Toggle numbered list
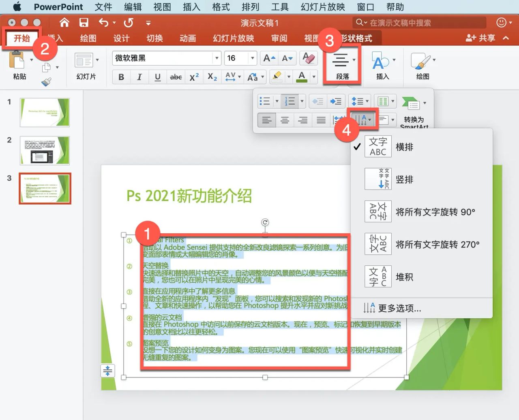The image size is (519, 420). 290,101
